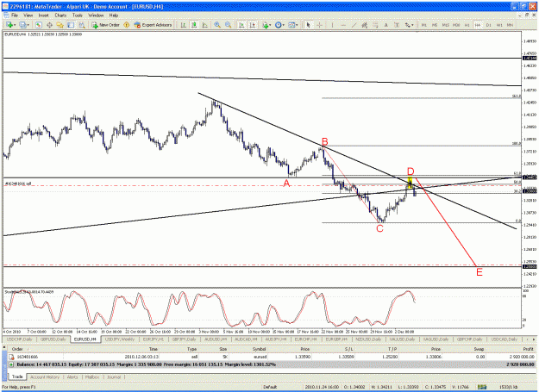Select the Fibonacci retracement tool
The width and height of the screenshot is (539, 392).
point(375,25)
